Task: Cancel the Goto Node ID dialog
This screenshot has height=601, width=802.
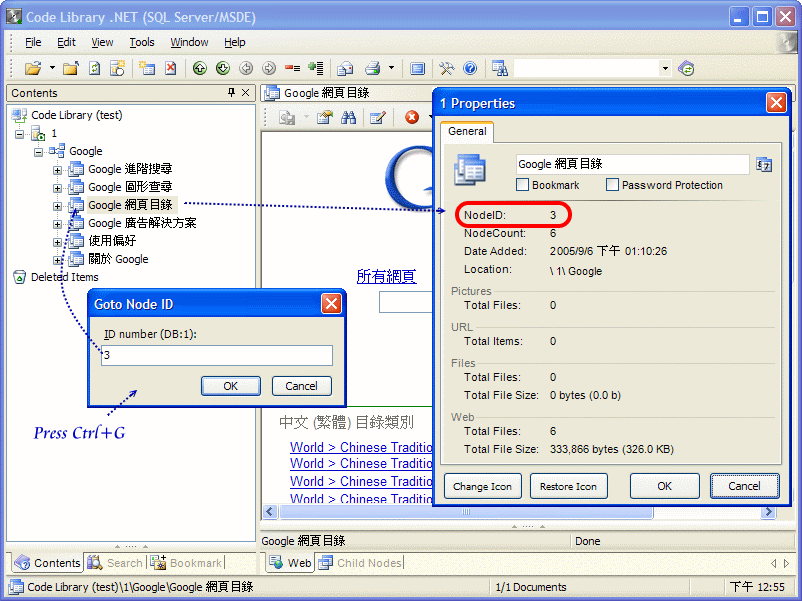Action: 301,386
